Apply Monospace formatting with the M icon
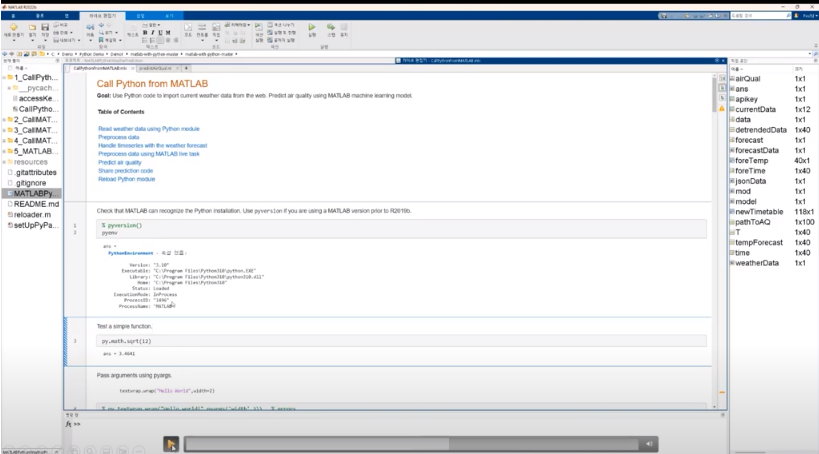Viewport: 819px width, 454px height. [x=168, y=33]
